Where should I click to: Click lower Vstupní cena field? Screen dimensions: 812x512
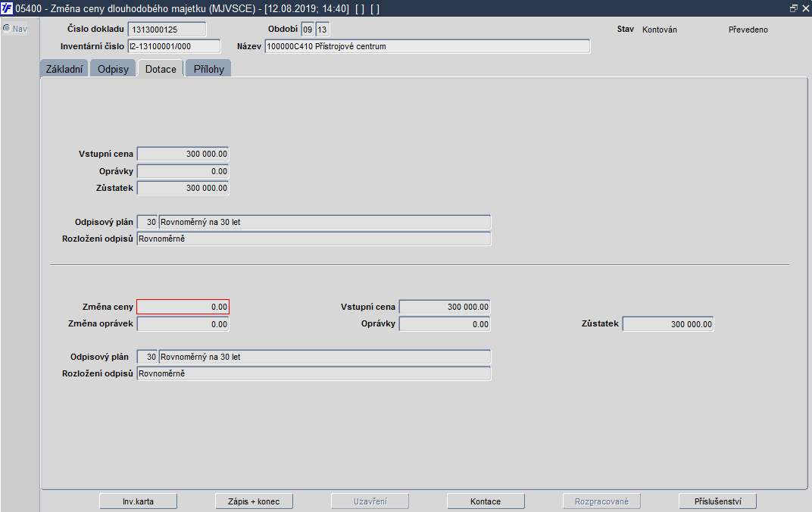pyautogui.click(x=445, y=307)
